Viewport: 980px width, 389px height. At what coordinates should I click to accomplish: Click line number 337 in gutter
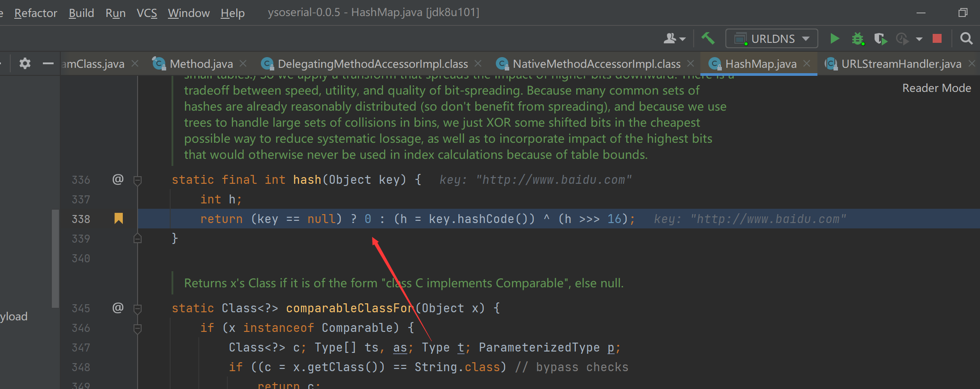pos(81,199)
